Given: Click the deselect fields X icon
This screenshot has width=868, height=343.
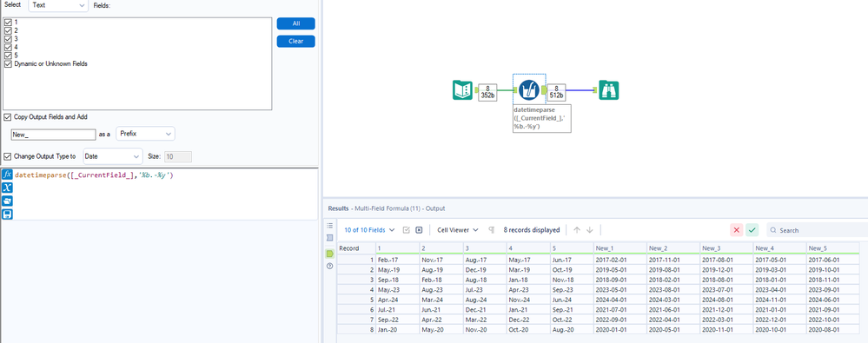Looking at the screenshot, I should click(x=419, y=229).
